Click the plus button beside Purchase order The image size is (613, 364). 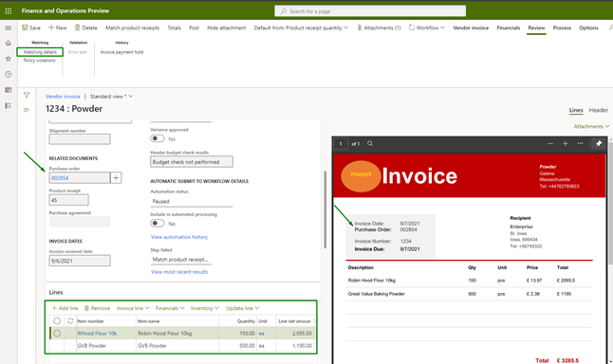(116, 177)
